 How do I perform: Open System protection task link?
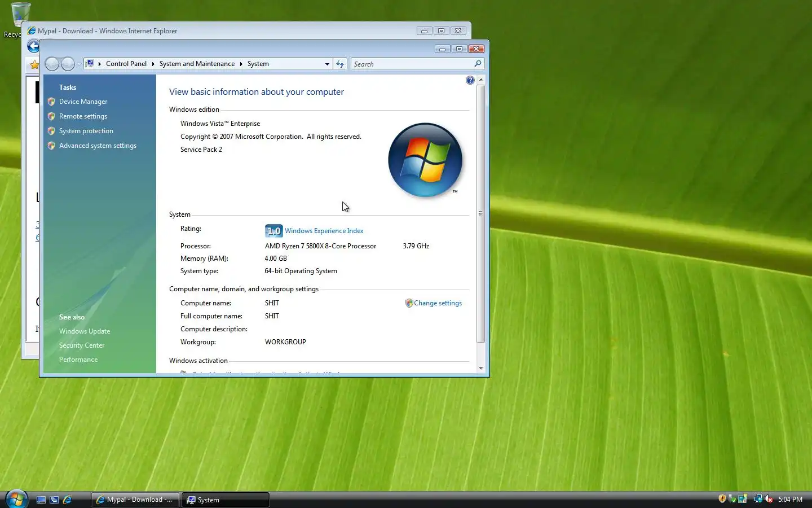(86, 131)
